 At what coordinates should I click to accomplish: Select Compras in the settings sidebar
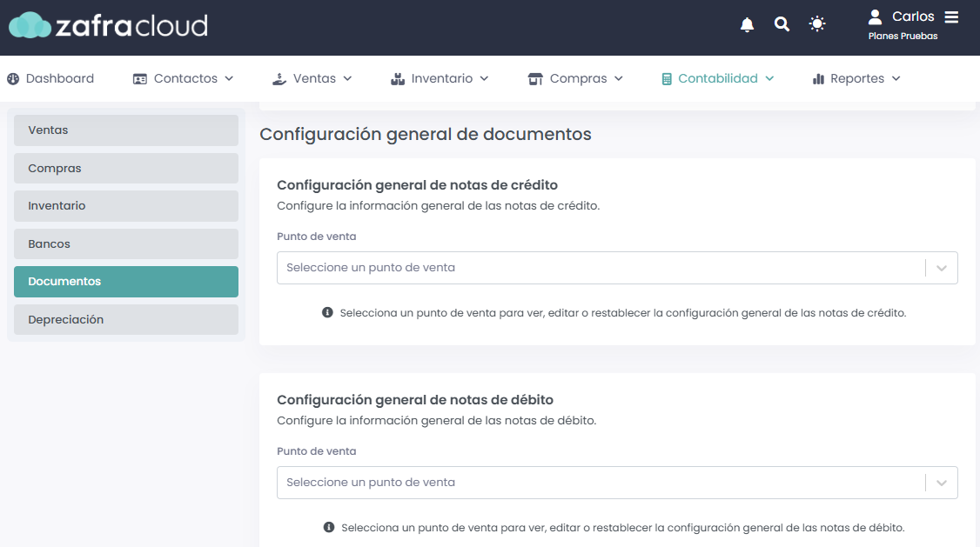pyautogui.click(x=126, y=168)
